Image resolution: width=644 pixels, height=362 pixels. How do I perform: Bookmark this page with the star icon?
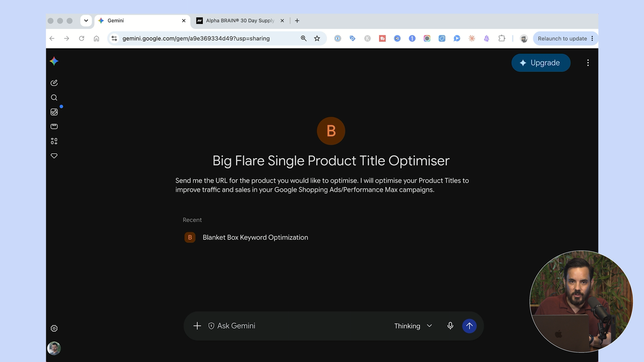click(x=317, y=38)
